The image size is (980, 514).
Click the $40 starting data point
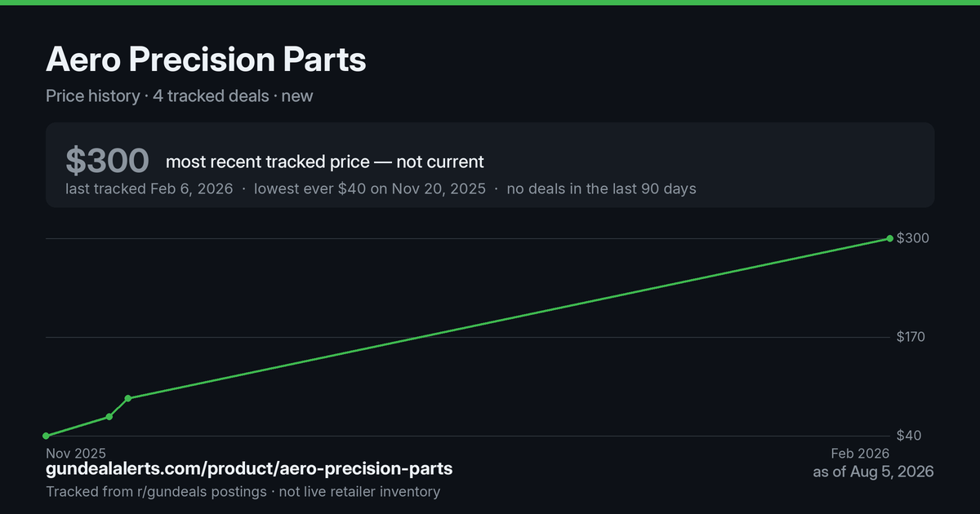[46, 436]
